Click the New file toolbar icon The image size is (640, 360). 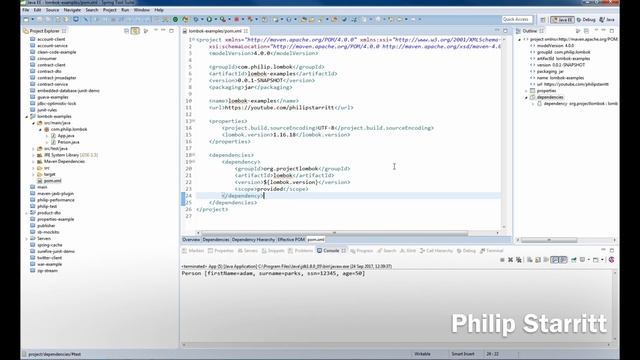26,19
